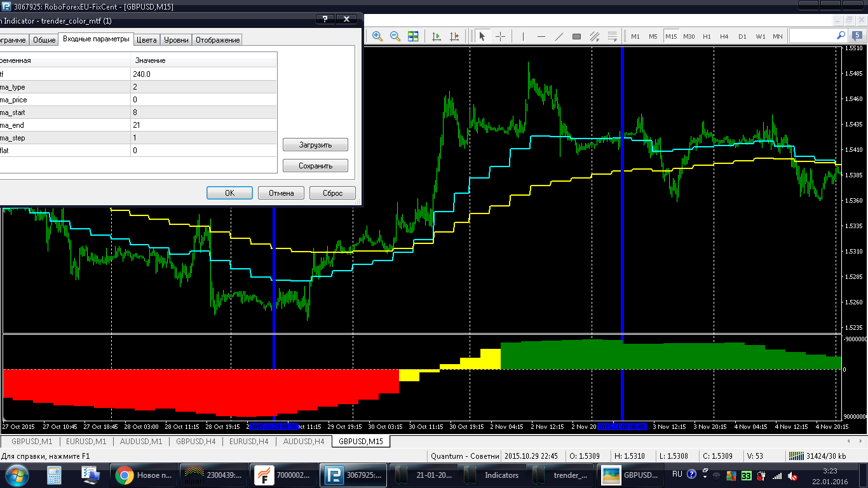Select the rectangle shape tool
This screenshot has height=488, width=868.
(x=576, y=36)
